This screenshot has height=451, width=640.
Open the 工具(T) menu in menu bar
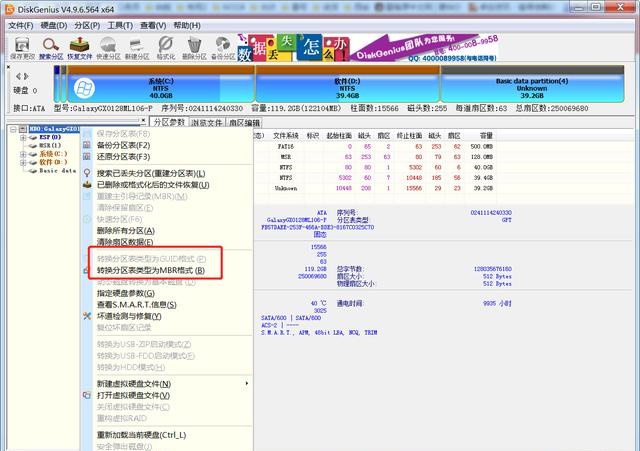(x=120, y=24)
